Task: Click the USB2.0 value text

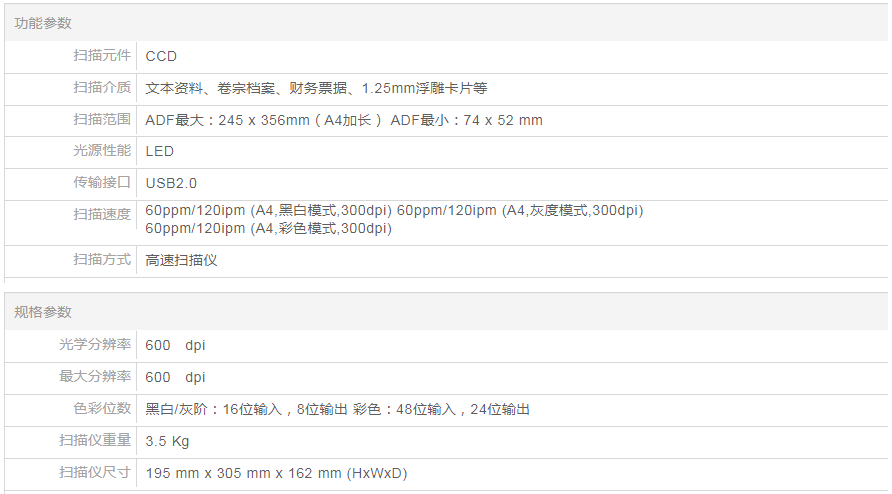Action: (x=171, y=183)
